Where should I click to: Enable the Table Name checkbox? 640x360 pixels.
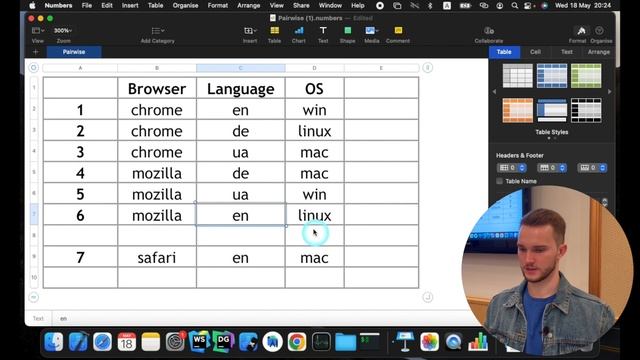[x=499, y=181]
